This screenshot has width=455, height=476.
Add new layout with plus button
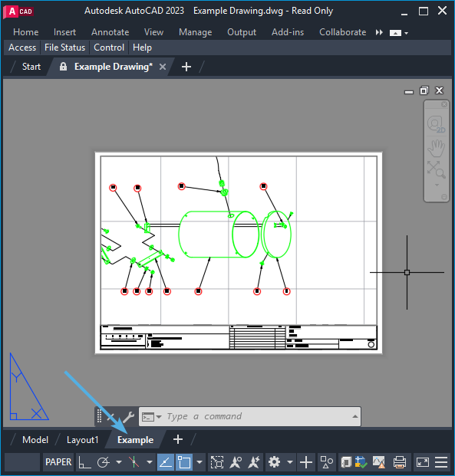(x=178, y=439)
